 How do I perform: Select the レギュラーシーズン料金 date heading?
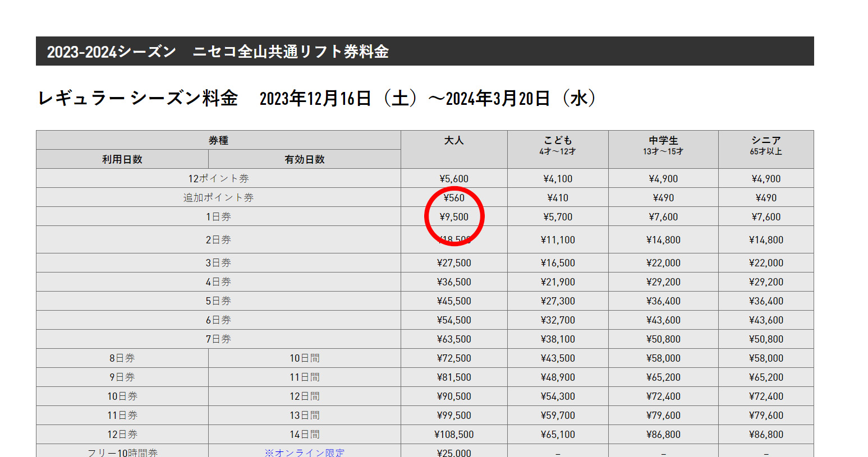pos(318,98)
